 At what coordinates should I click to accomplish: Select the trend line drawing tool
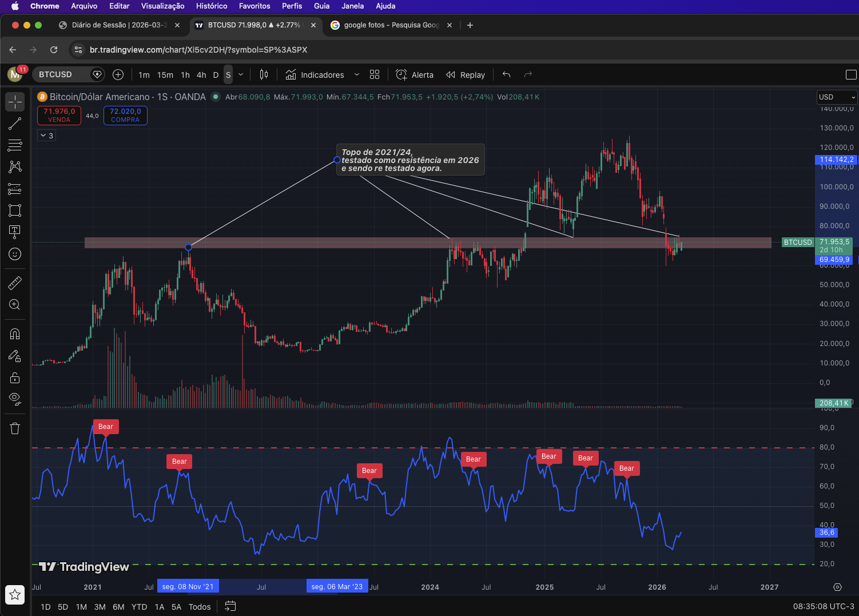pos(15,124)
